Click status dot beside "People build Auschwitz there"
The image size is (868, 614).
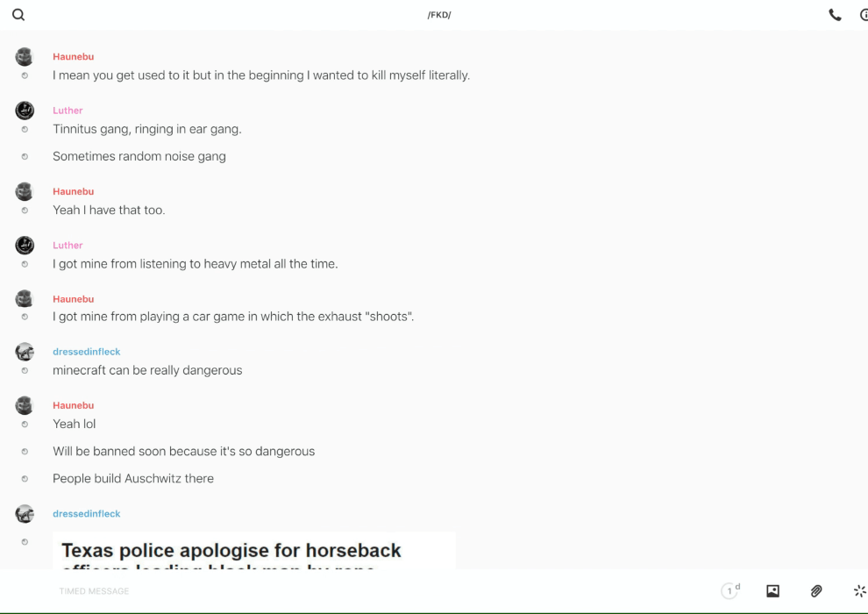tap(25, 479)
